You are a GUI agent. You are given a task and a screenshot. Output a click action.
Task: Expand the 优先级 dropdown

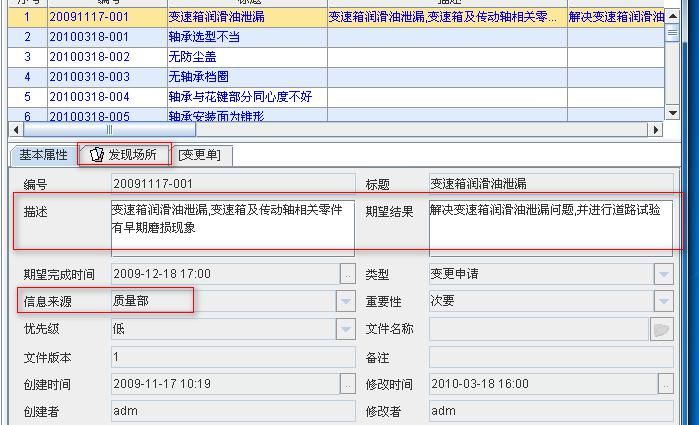(346, 329)
